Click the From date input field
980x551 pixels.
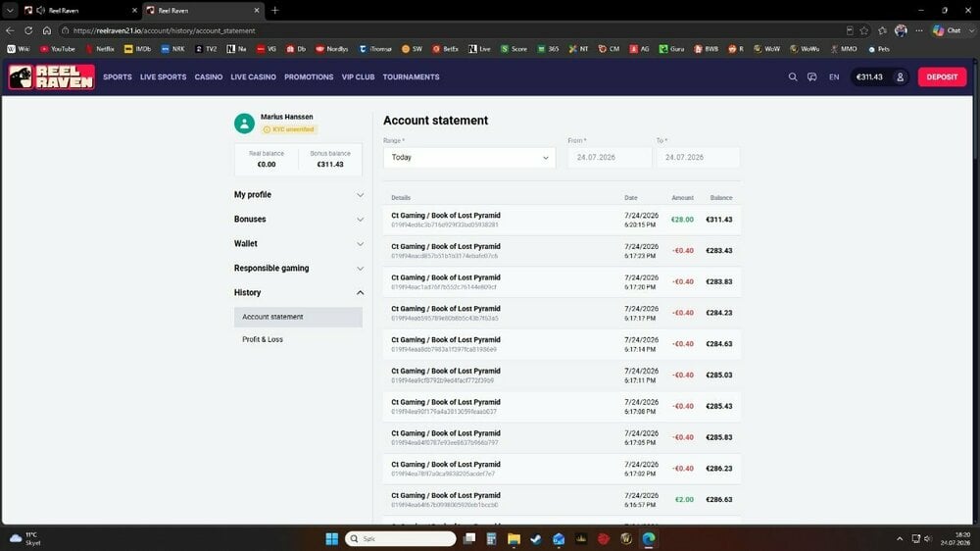610,158
